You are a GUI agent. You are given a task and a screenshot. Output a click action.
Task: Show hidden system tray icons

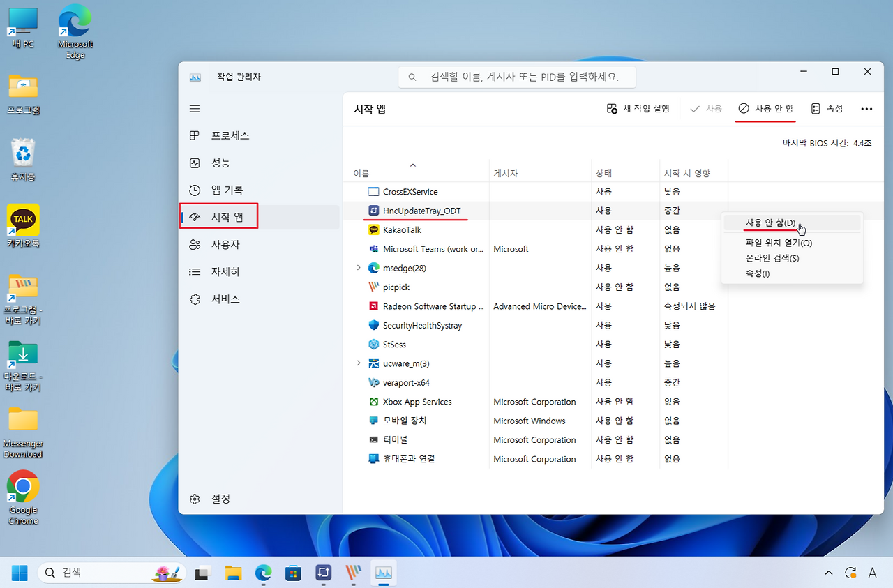click(x=828, y=573)
